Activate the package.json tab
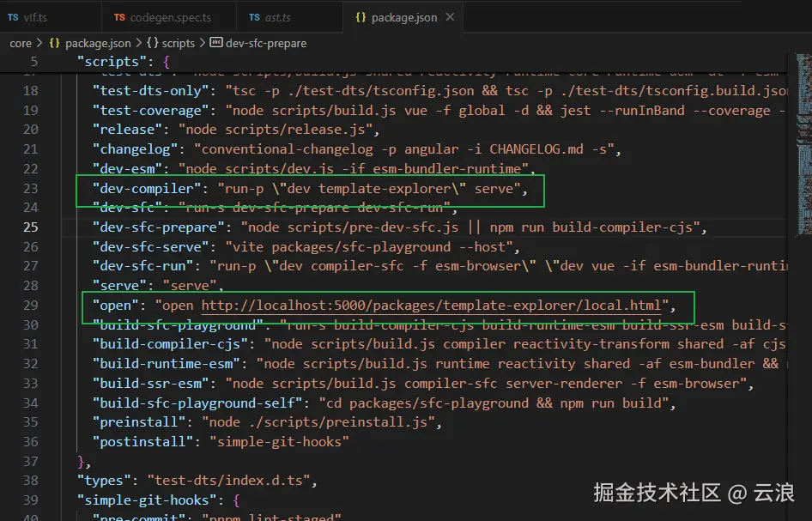The height and width of the screenshot is (521, 812). pos(404,17)
